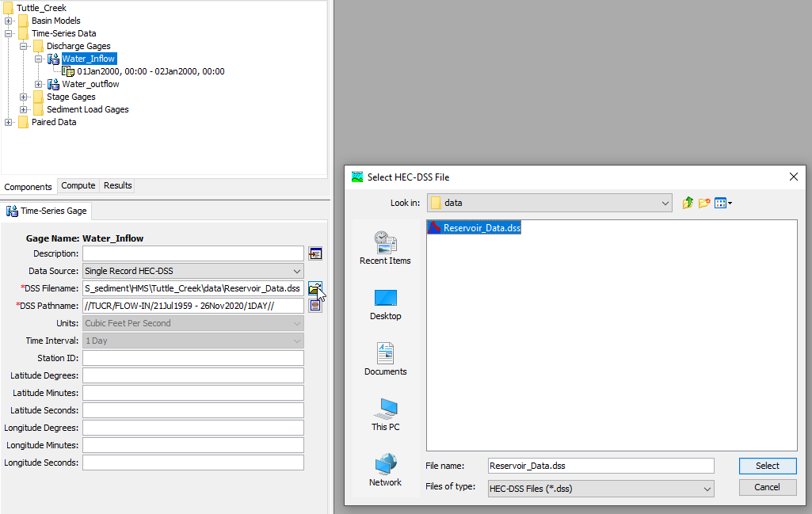The image size is (812, 514).
Task: Select the Network location
Action: pos(385,470)
